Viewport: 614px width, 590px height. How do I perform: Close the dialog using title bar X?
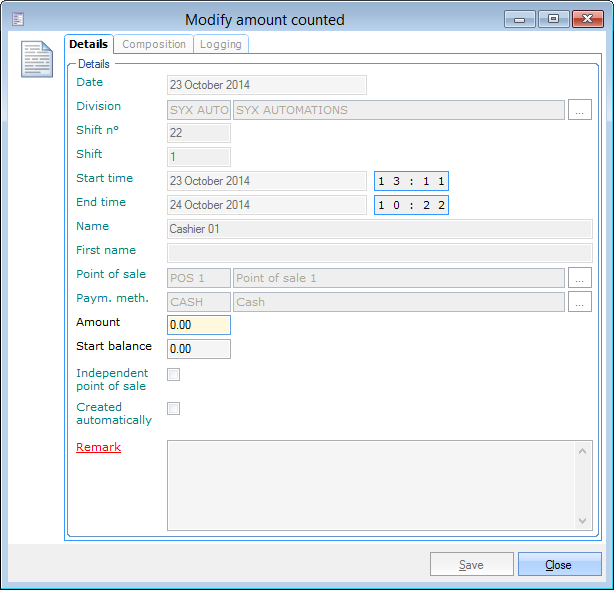(586, 19)
